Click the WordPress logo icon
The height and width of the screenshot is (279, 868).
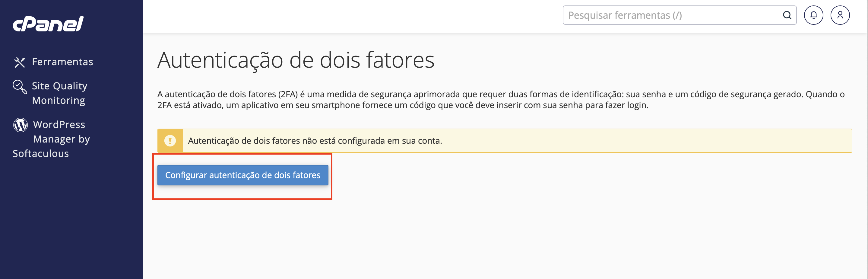coord(20,125)
